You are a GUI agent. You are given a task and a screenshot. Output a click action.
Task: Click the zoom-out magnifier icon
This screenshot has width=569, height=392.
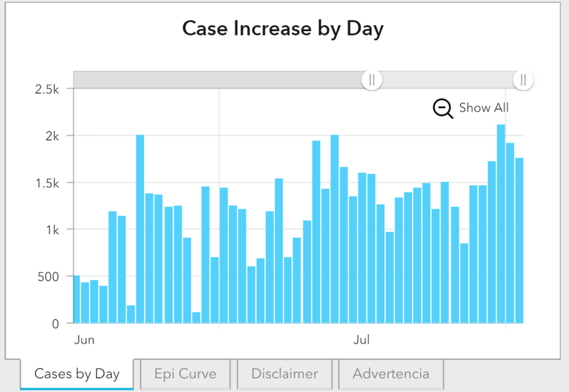443,108
